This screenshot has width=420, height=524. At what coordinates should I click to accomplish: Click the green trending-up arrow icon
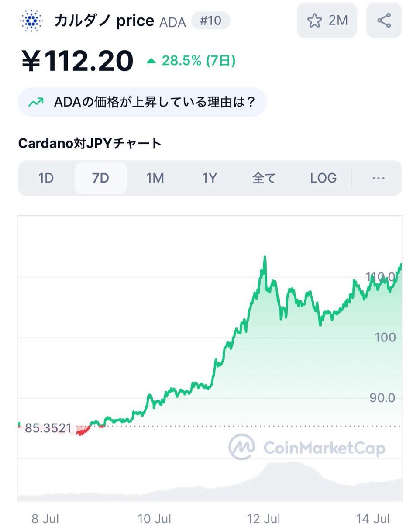tap(36, 102)
